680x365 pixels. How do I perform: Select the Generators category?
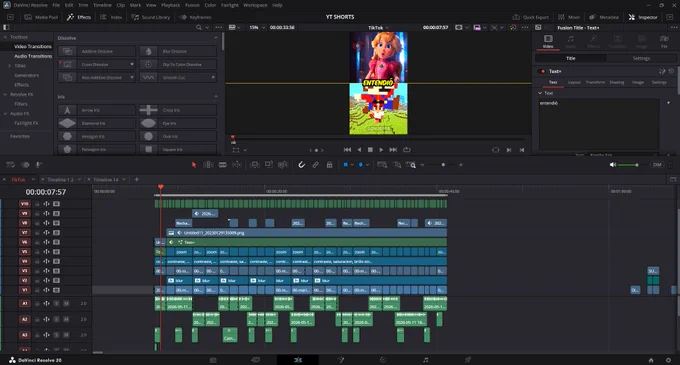26,75
